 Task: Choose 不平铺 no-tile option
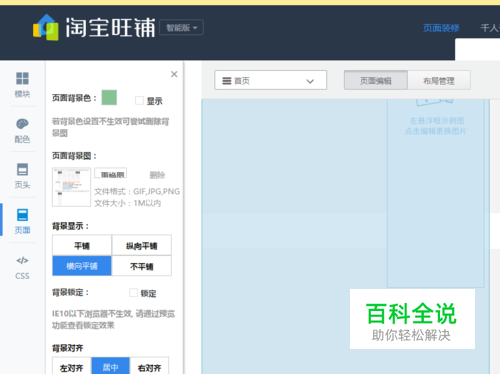(142, 266)
